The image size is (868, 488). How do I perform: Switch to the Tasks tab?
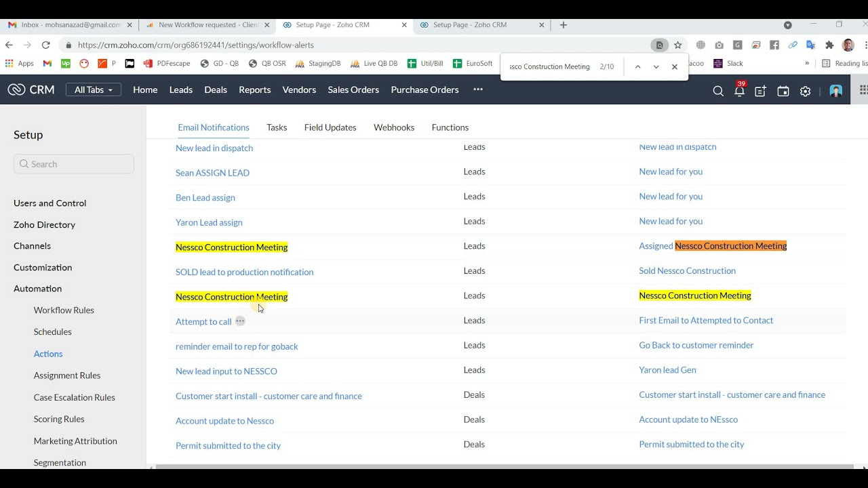277,127
